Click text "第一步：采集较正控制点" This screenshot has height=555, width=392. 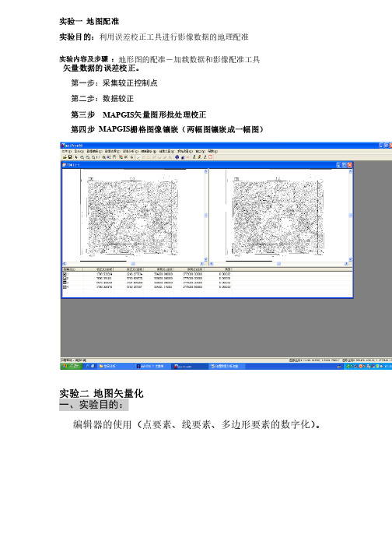114,83
